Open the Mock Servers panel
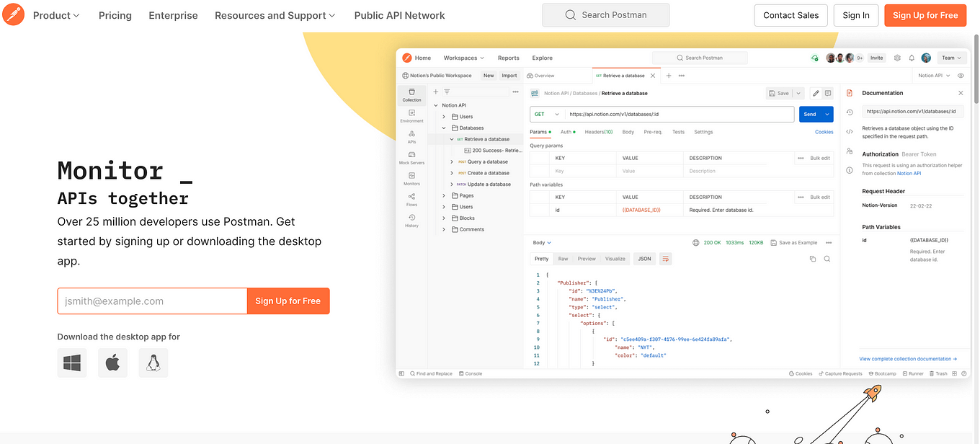Screen dimensions: 980x444 point(411,154)
